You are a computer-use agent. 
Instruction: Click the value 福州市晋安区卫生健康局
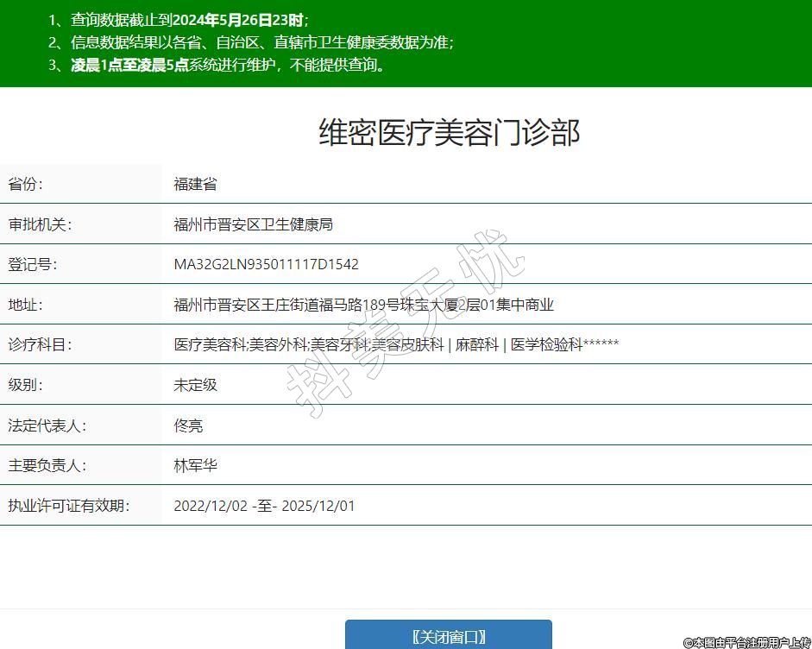point(253,224)
